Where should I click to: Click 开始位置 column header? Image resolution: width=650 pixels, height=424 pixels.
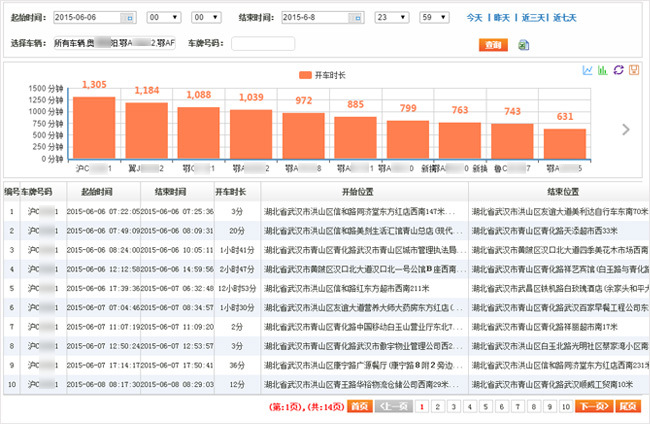tap(365, 192)
